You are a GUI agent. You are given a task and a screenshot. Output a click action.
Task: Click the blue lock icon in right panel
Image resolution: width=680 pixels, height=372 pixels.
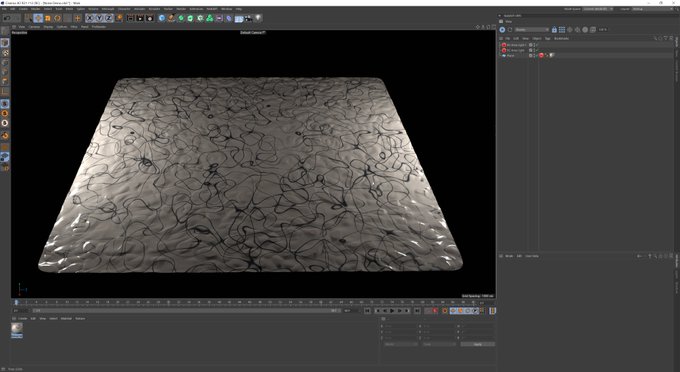[554, 29]
